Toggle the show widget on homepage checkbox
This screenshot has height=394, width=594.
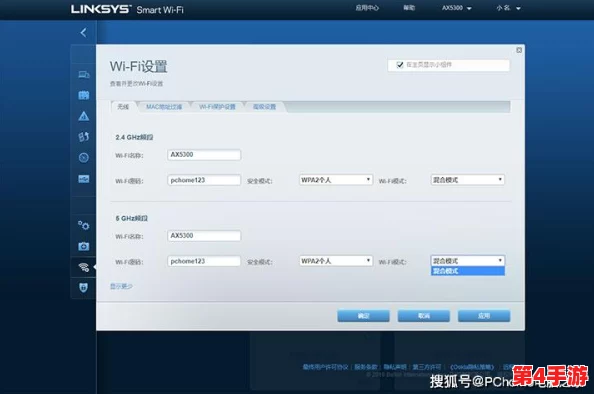tap(400, 65)
